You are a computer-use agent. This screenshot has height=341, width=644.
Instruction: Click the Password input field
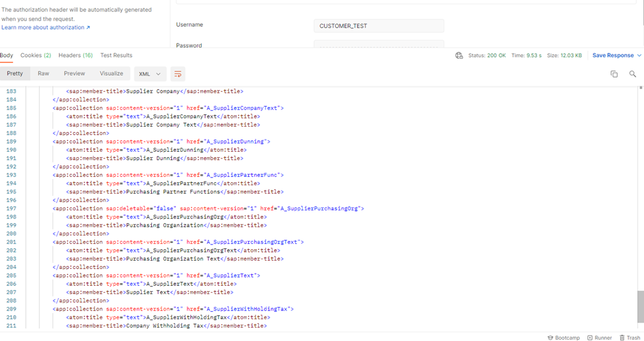(x=378, y=45)
